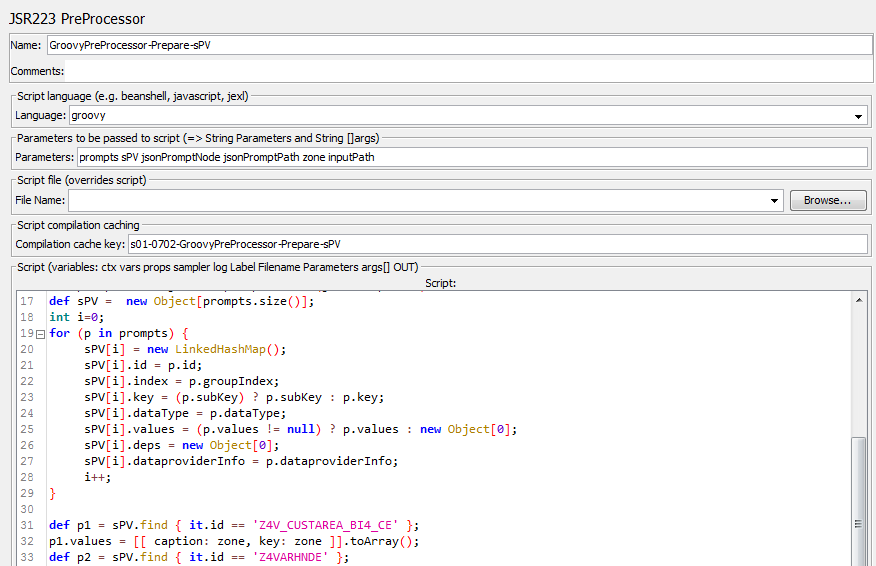Click 'sPV[i].deps' in line 26
Image resolution: width=876 pixels, height=566 pixels.
coord(122,445)
